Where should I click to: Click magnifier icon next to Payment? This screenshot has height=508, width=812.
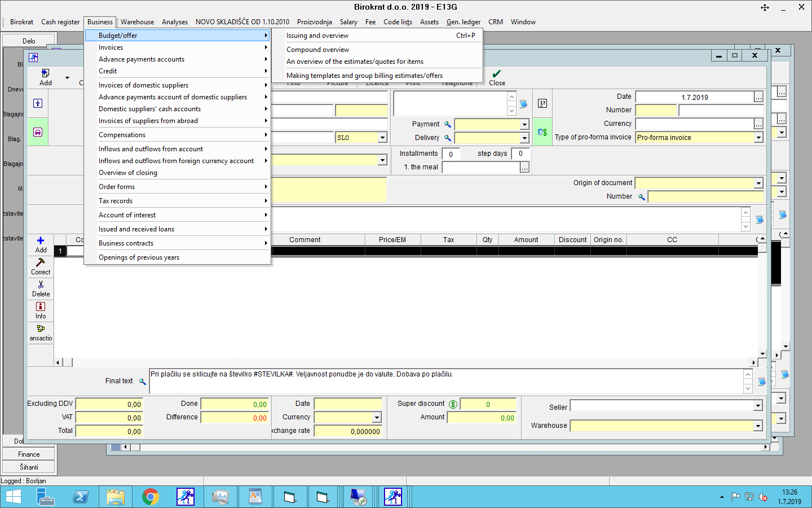click(x=448, y=124)
